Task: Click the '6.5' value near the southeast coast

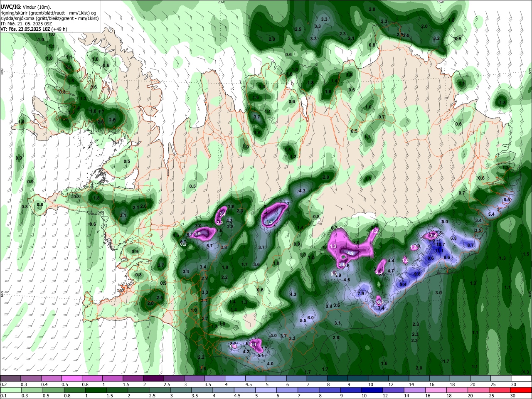Action: click(507, 200)
